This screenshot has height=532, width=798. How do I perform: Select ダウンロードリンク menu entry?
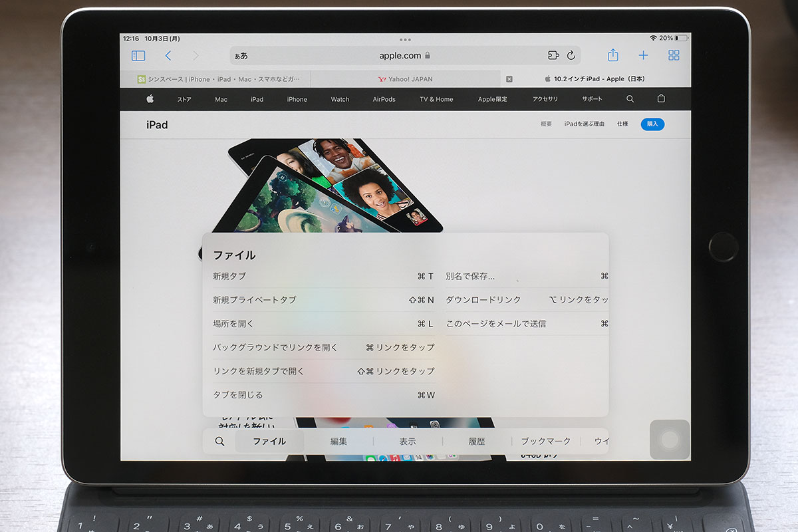(x=527, y=300)
